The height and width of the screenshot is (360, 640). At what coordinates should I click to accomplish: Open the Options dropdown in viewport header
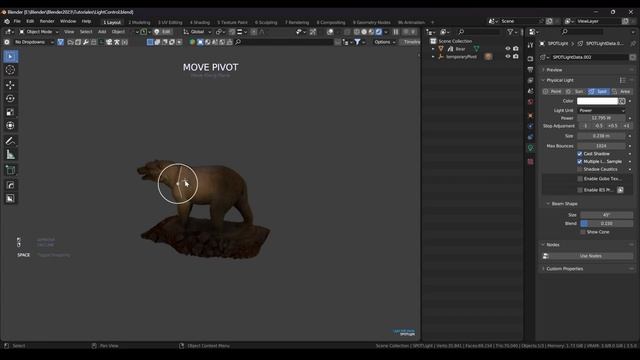[384, 42]
